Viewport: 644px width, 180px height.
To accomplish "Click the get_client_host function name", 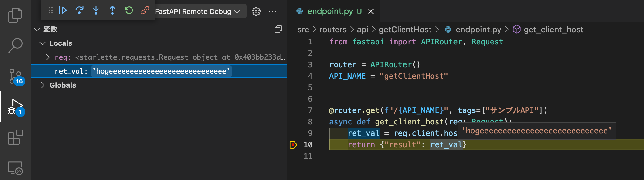I will (x=410, y=122).
